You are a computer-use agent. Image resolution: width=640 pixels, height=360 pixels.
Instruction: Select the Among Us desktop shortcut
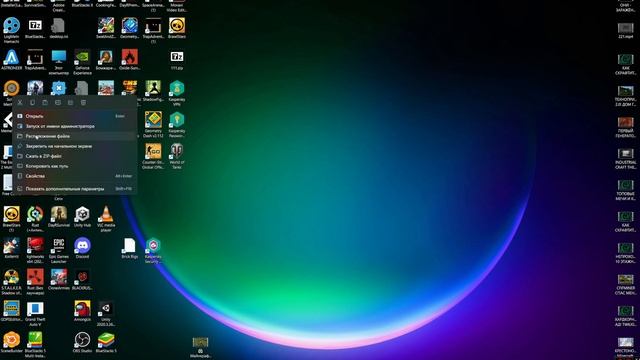click(82, 311)
